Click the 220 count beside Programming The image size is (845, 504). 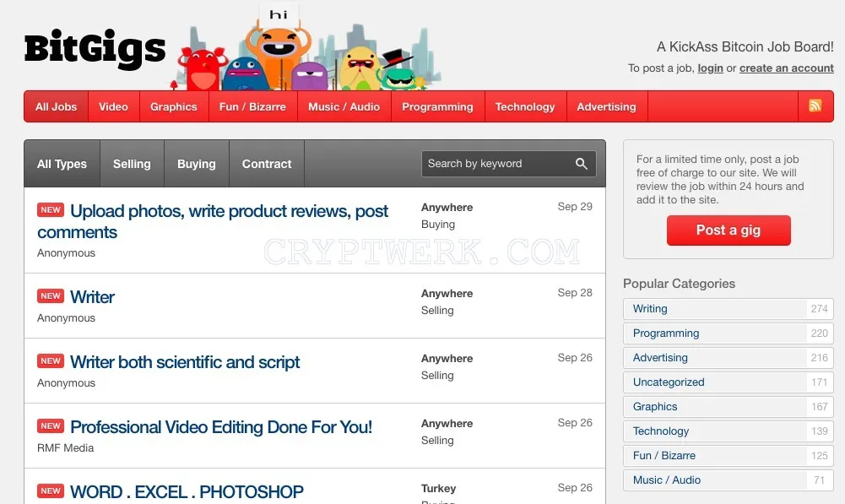pyautogui.click(x=819, y=333)
